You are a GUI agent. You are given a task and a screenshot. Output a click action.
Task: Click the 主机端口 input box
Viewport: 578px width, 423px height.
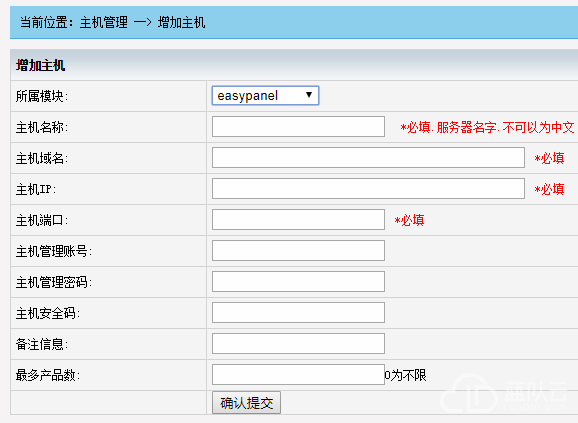coord(298,220)
